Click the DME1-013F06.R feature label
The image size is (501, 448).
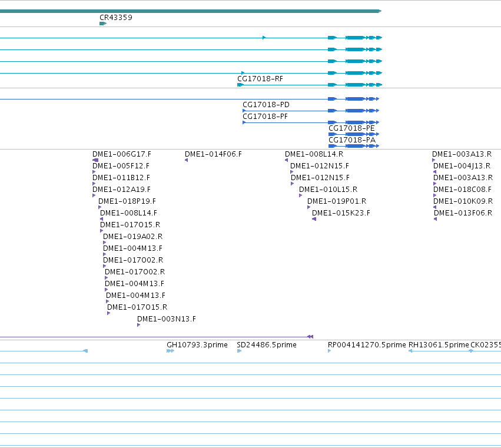click(463, 213)
